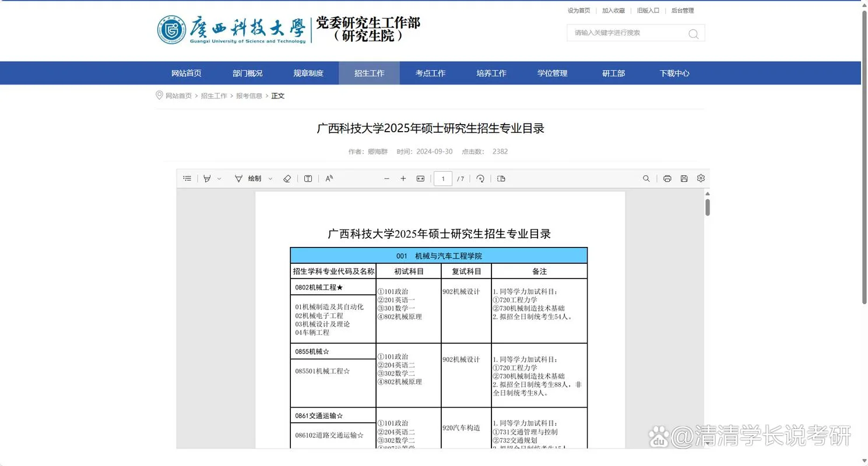The height and width of the screenshot is (466, 868).
Task: Open the PDF find search icon
Action: 646,179
